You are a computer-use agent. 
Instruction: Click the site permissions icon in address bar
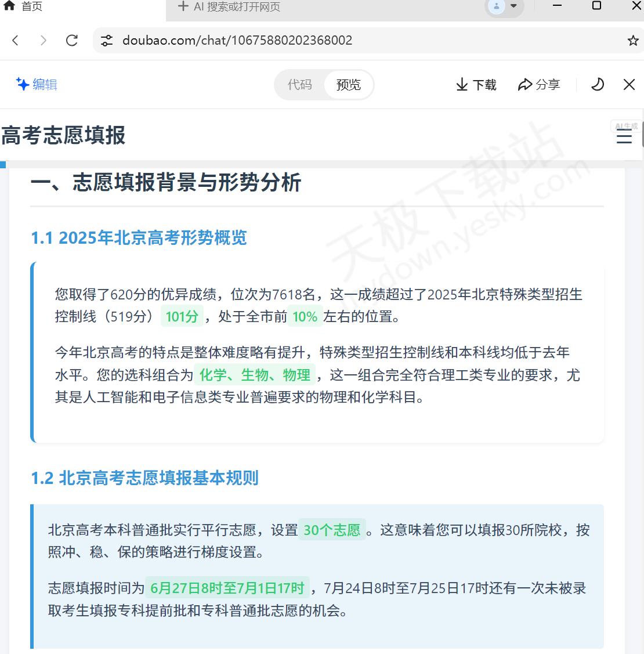107,40
